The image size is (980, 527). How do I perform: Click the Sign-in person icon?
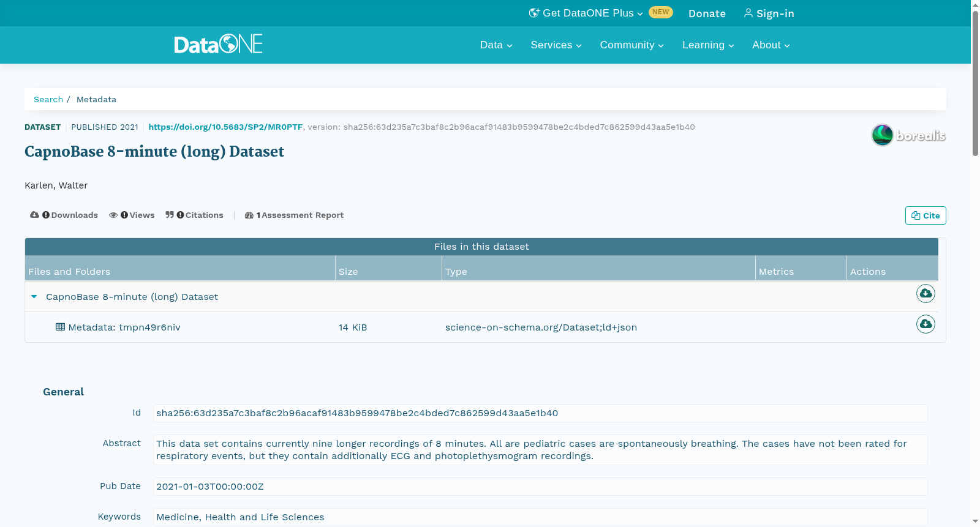point(748,13)
